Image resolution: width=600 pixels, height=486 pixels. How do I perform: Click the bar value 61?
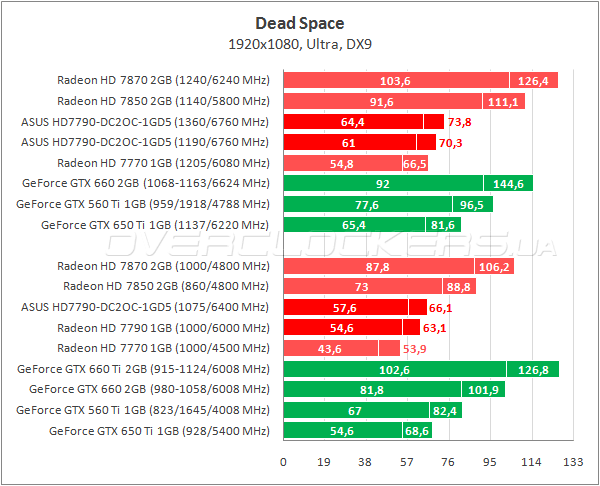[349, 144]
